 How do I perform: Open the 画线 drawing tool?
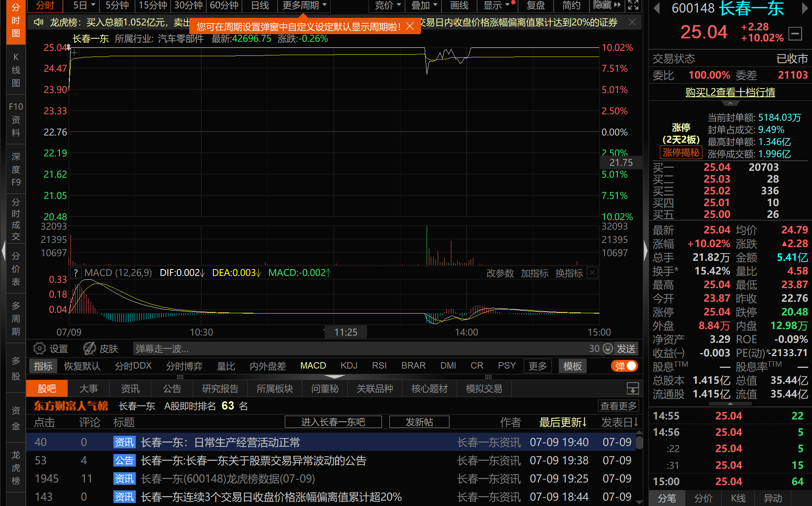(459, 5)
